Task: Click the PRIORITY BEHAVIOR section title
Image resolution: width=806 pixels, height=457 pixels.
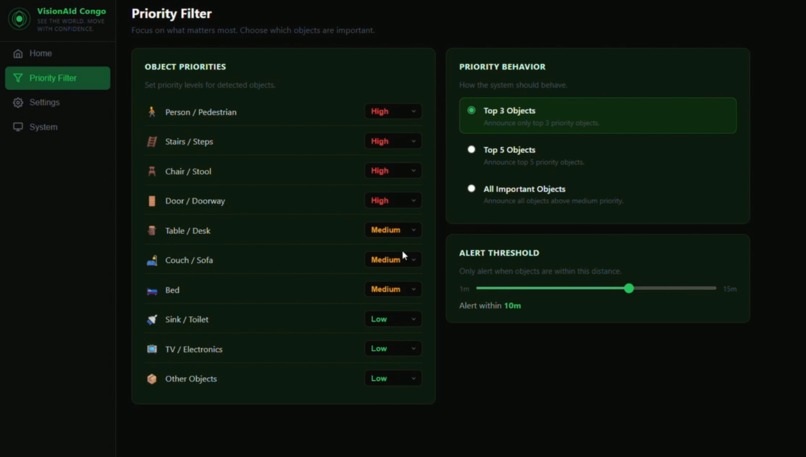Action: 502,67
